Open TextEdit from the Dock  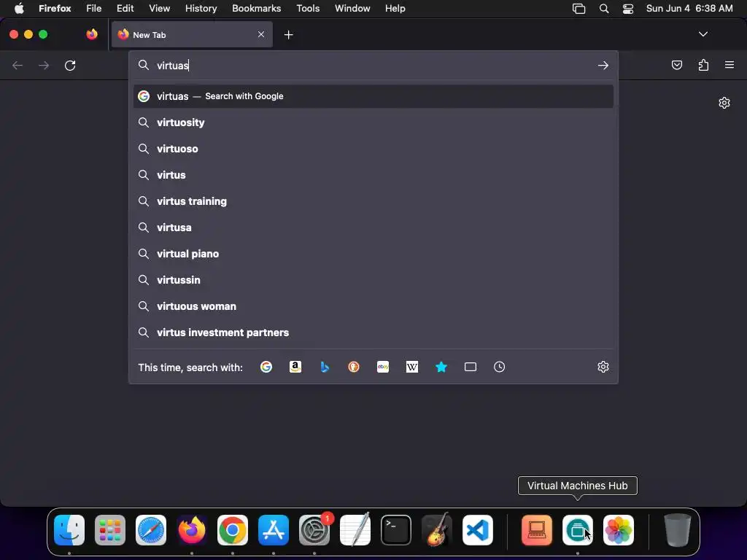(355, 529)
